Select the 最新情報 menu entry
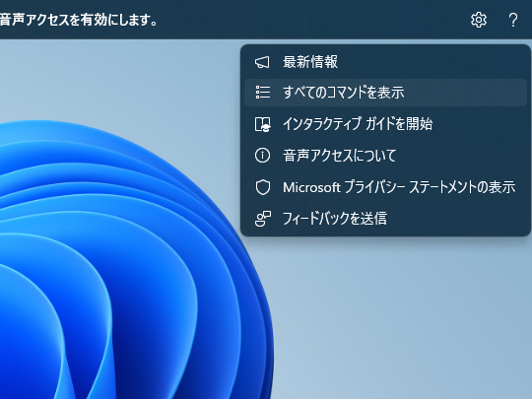 [385, 62]
